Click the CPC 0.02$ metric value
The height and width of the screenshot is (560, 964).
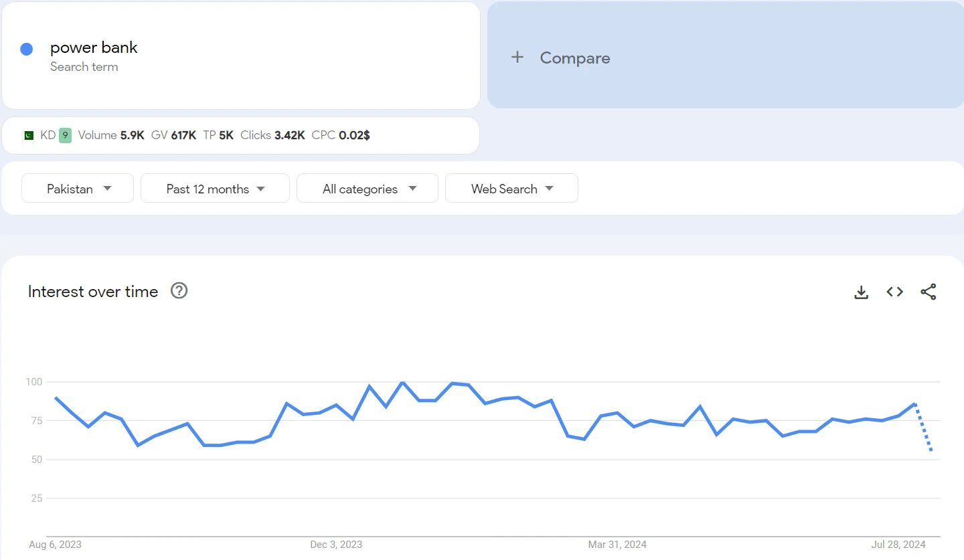click(x=341, y=134)
